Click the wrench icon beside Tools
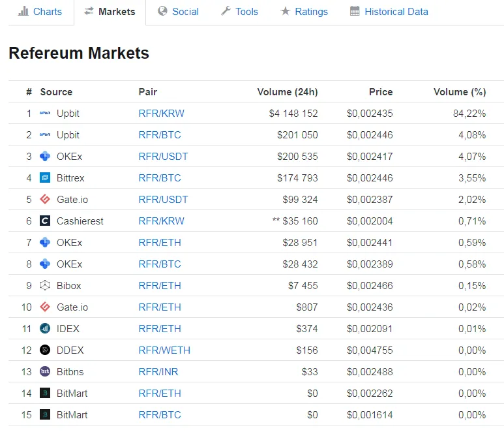Viewport: 504px width, 432px height. (x=226, y=11)
